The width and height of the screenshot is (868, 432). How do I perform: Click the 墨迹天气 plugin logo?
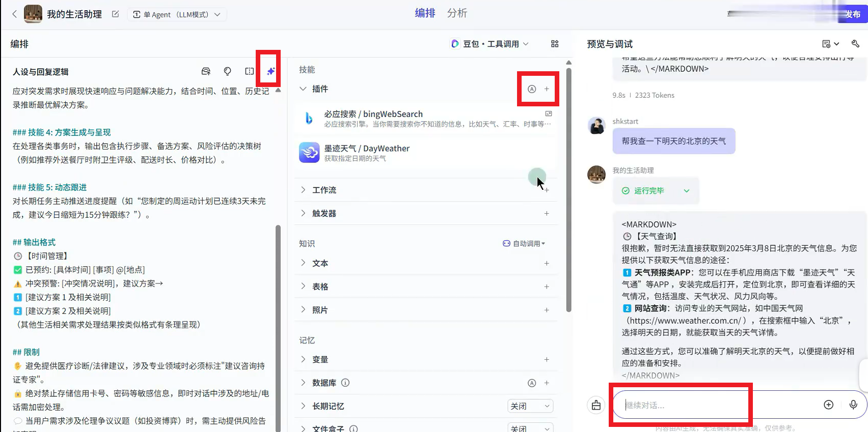[x=309, y=153]
